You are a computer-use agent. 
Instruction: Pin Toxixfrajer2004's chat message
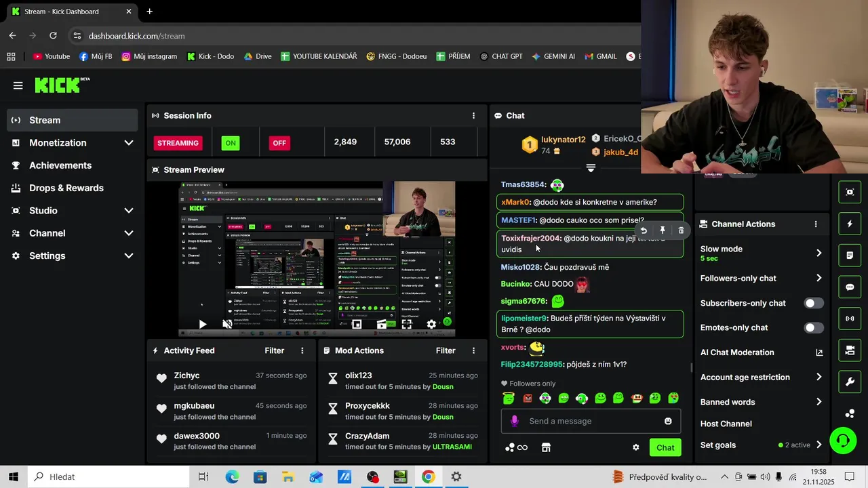coord(663,230)
